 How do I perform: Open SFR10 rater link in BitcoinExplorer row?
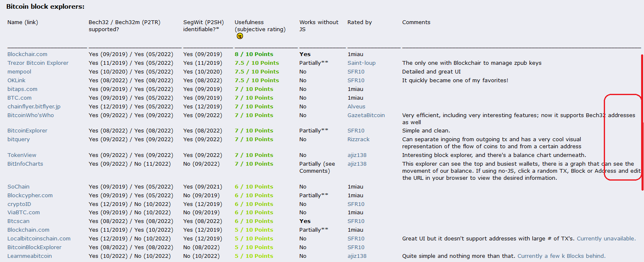coord(356,130)
